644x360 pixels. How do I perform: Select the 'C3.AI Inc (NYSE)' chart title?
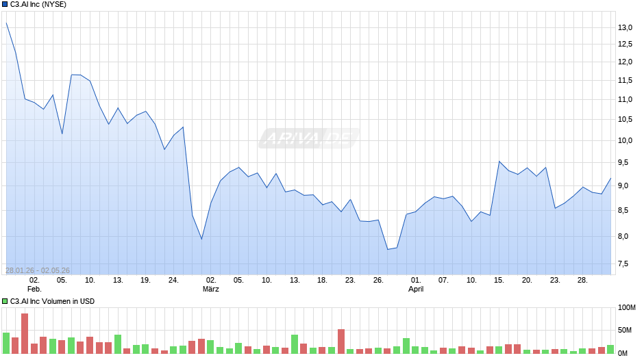pos(38,5)
